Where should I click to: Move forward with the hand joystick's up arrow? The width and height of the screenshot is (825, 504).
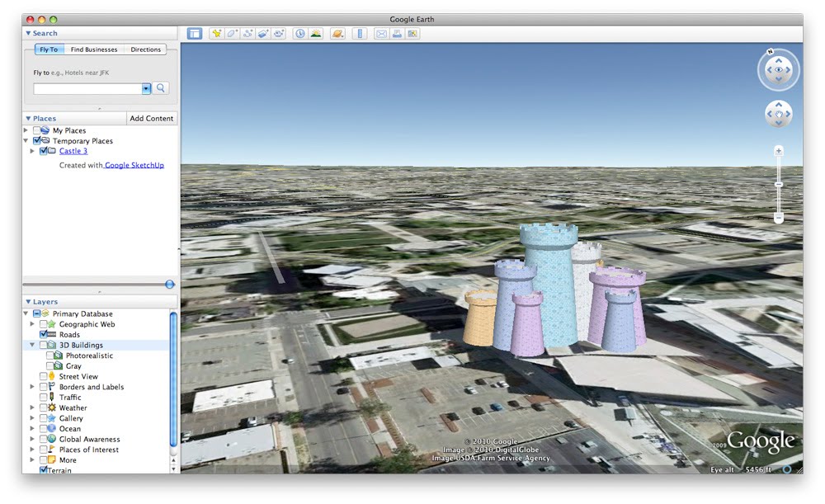coord(779,106)
